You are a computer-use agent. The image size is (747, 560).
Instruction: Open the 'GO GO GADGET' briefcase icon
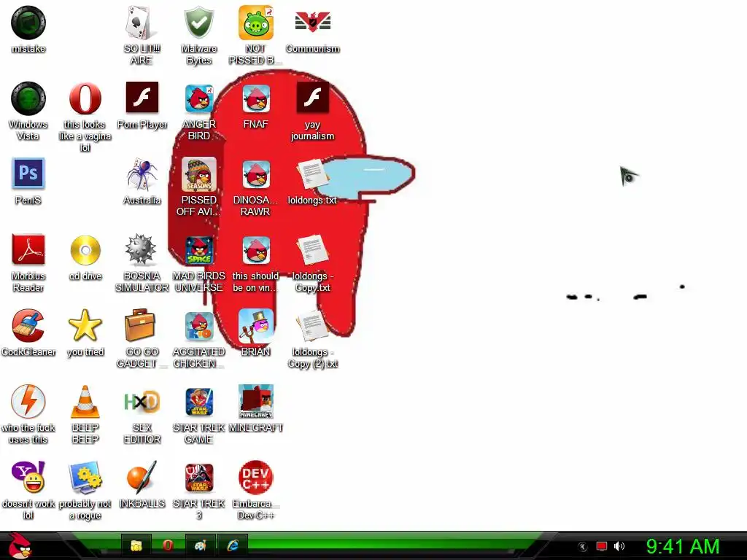(x=140, y=326)
